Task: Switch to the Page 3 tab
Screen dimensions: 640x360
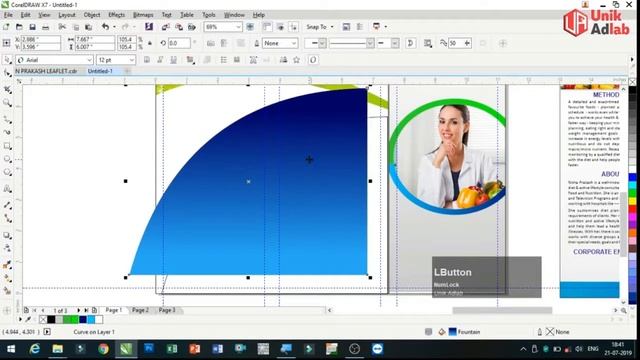Action: coord(167,310)
